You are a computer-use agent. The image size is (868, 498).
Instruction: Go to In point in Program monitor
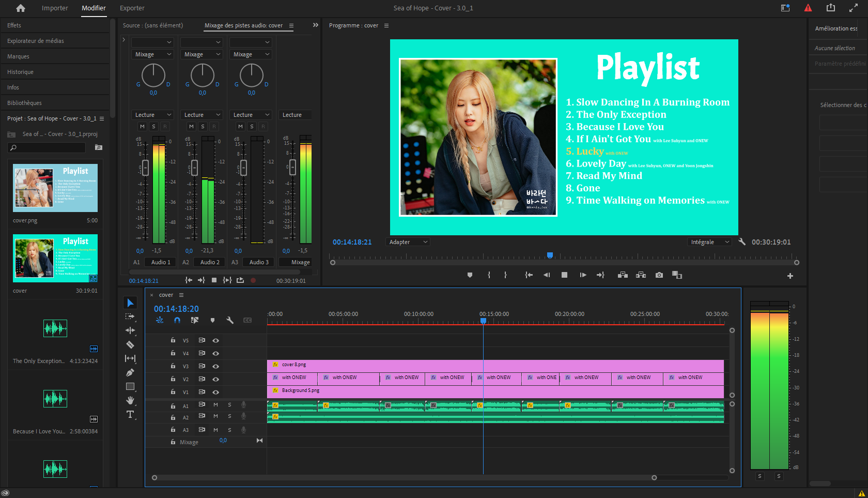[x=529, y=275]
